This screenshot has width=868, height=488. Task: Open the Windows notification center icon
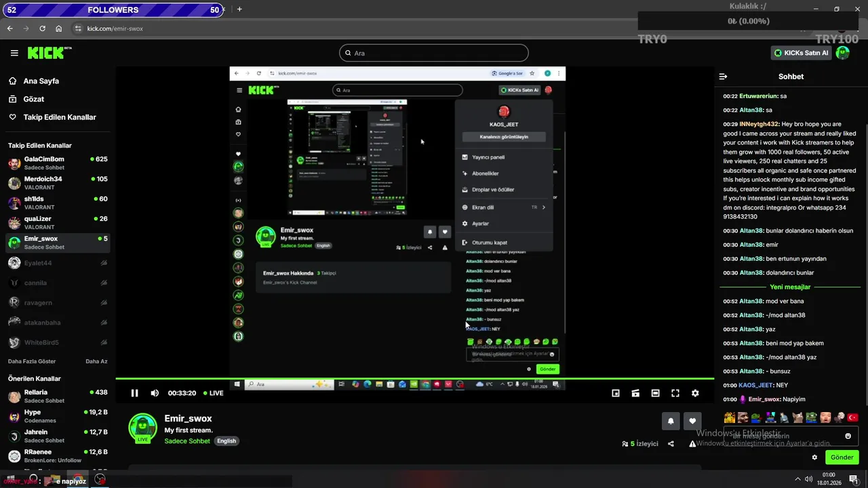click(x=853, y=479)
